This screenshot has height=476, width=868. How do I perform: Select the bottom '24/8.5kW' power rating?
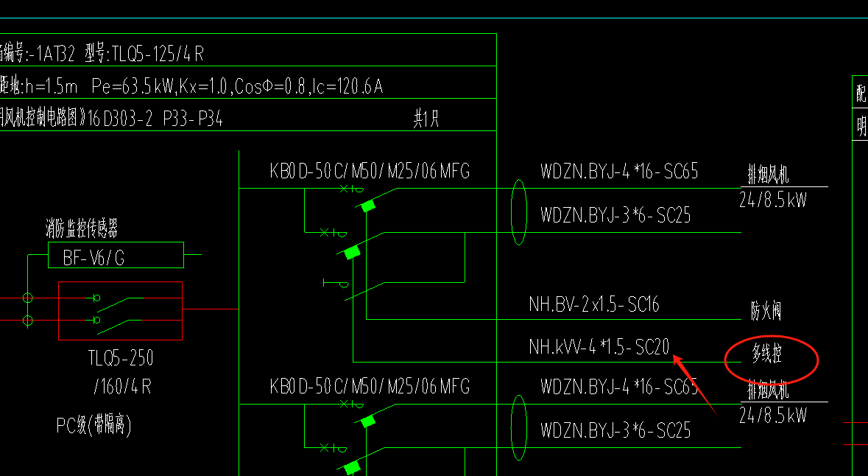773,415
